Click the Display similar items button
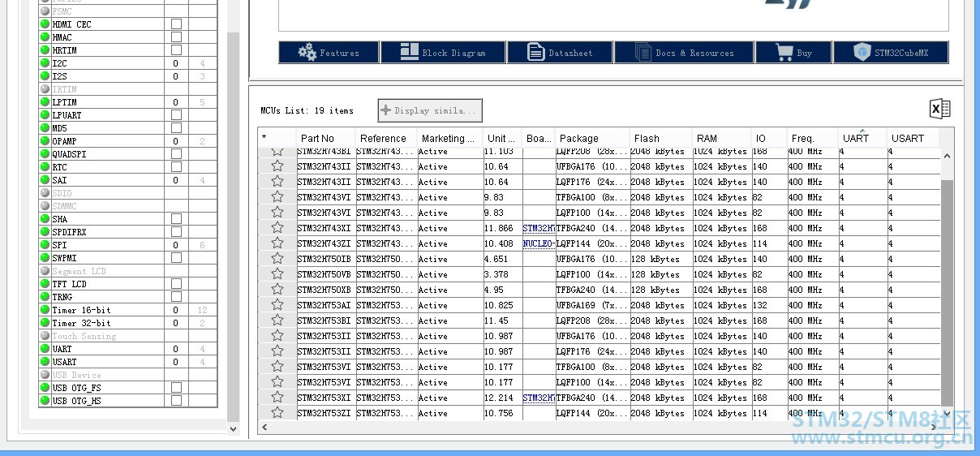Viewport: 980px width, 456px height. coord(430,110)
